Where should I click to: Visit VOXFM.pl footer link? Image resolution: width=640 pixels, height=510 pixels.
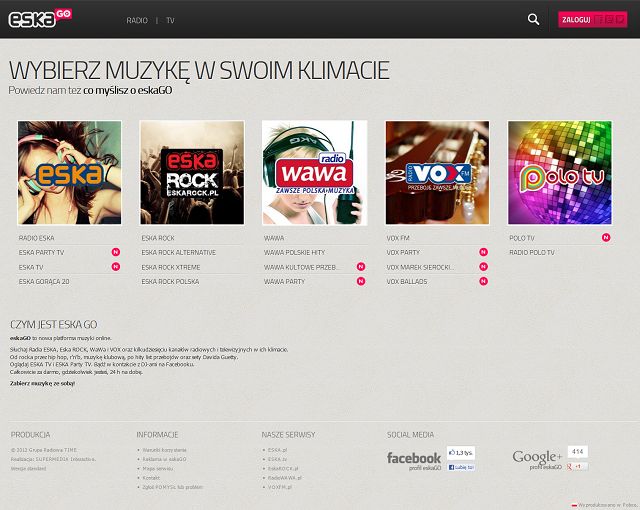coord(280,487)
